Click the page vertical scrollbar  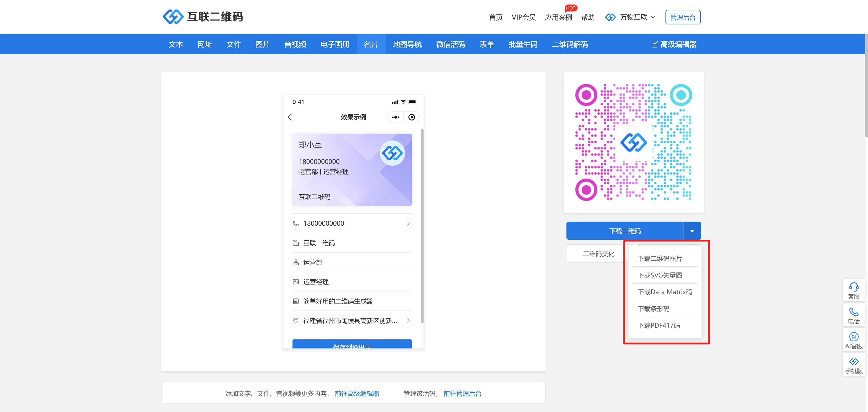point(866,86)
